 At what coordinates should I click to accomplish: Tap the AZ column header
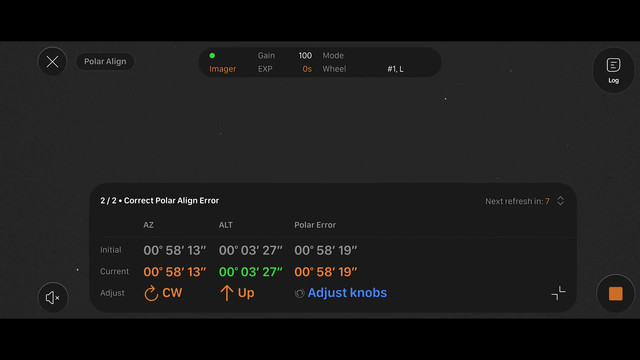tap(149, 225)
